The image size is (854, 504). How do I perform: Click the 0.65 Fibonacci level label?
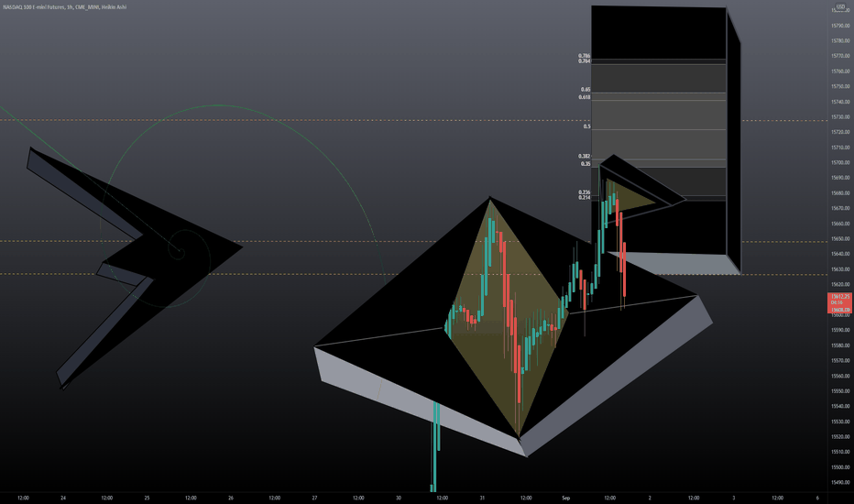point(586,90)
